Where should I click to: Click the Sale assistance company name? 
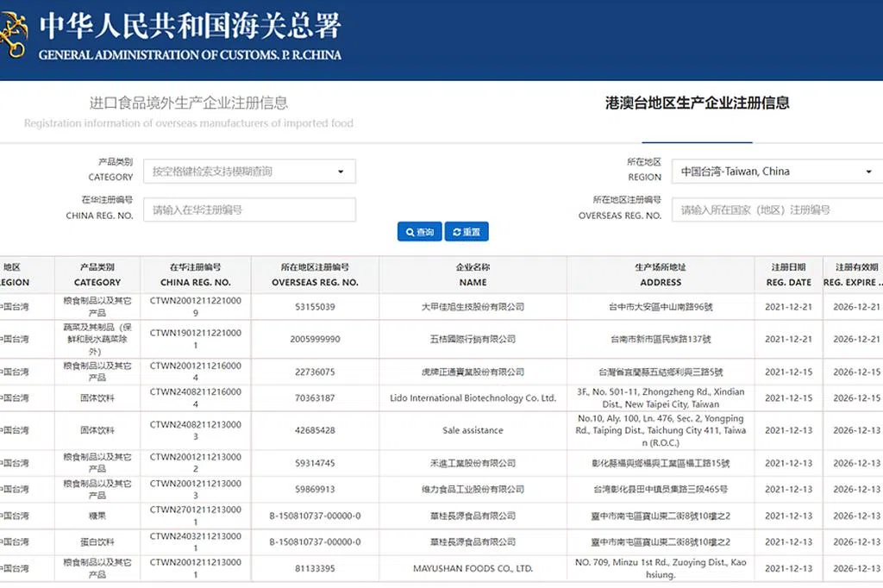[x=473, y=430]
